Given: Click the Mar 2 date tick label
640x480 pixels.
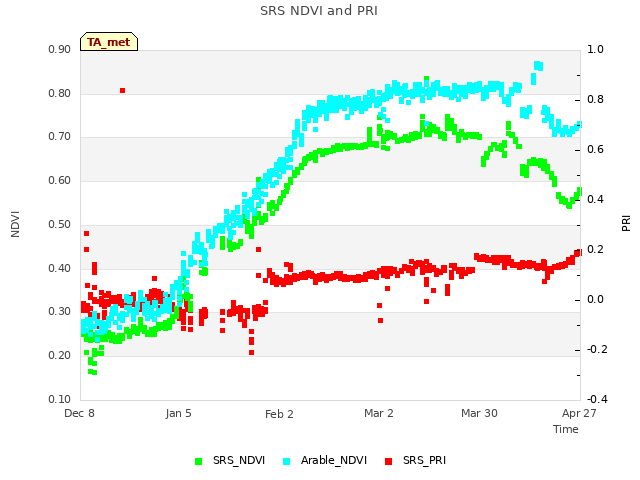Looking at the screenshot, I should (x=379, y=413).
